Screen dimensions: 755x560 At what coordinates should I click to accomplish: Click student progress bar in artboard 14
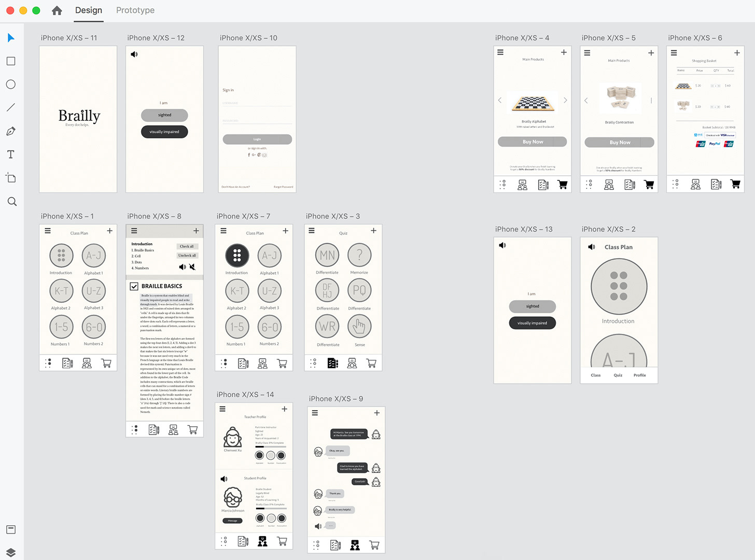click(x=271, y=509)
